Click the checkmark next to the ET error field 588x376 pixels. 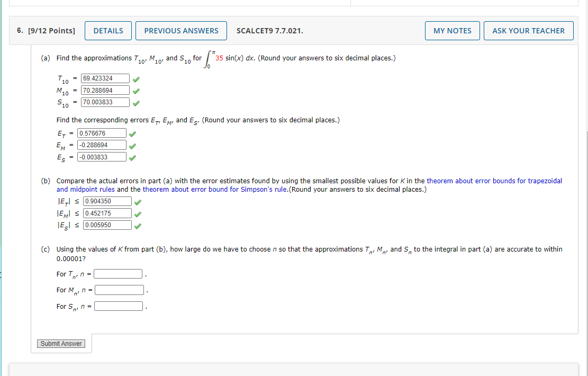[x=132, y=133]
